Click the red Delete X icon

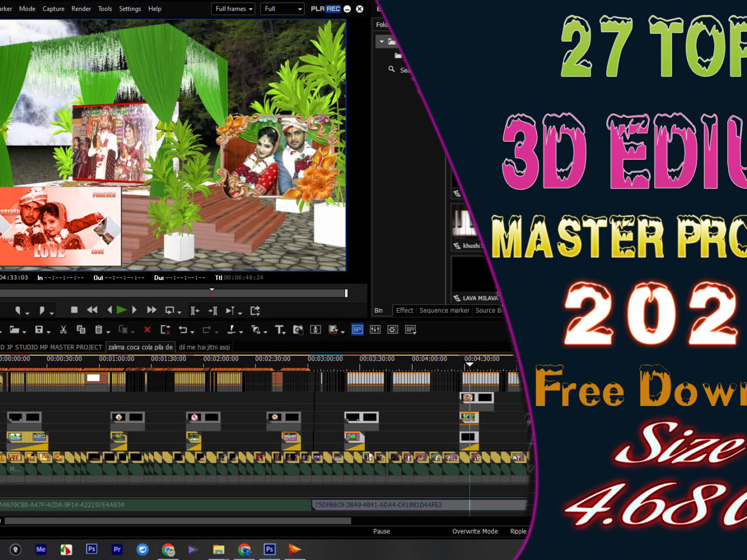point(147,330)
